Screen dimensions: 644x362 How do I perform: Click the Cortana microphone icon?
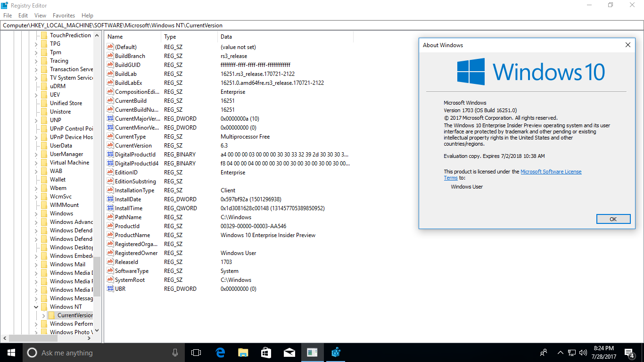175,353
